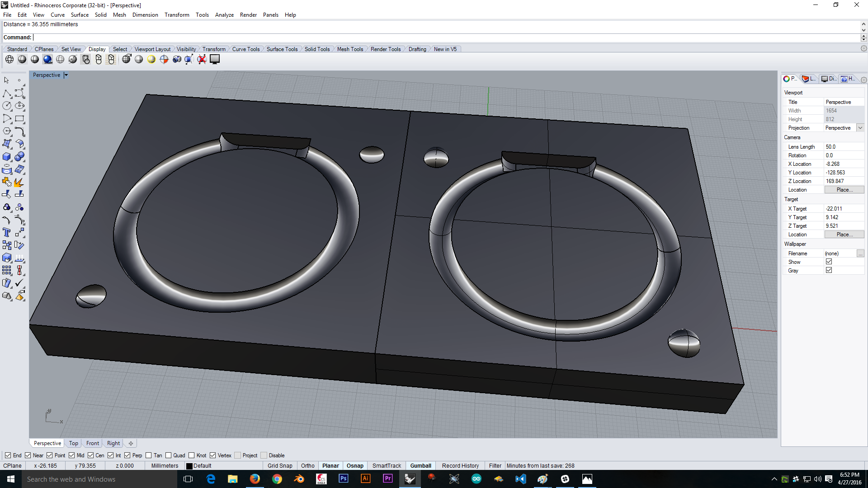868x488 pixels.
Task: Enable the Quad osnap checkbox
Action: coord(169,455)
